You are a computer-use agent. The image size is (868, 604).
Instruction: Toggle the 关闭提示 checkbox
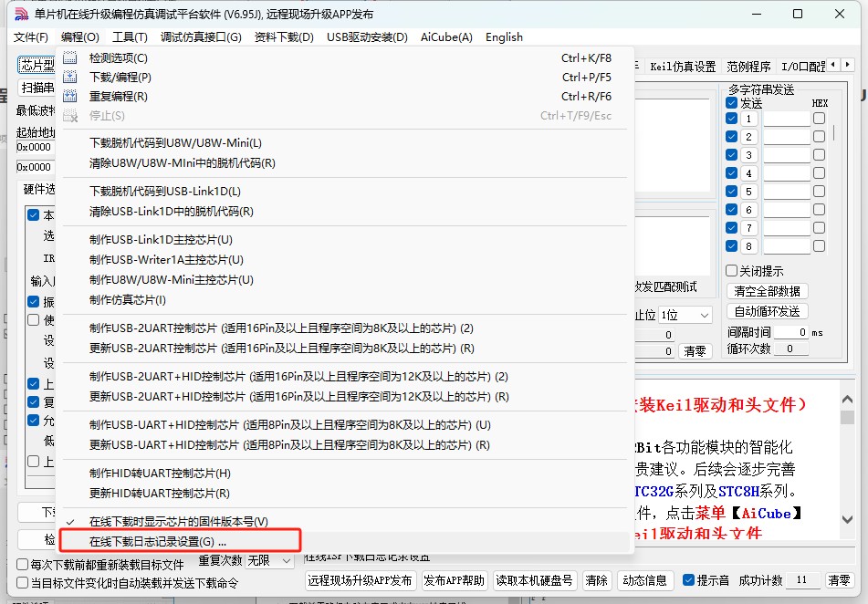pyautogui.click(x=731, y=271)
